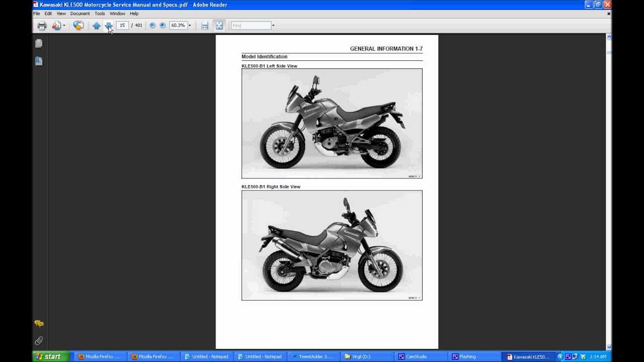Viewport: 644px width, 362px height.
Task: Open the zoom level dropdown arrow
Action: [x=190, y=26]
